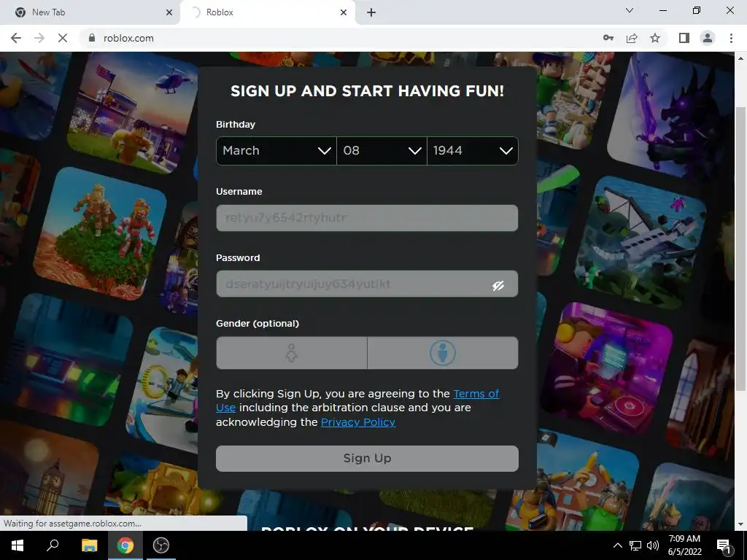Viewport: 747px width, 560px height.
Task: Click the Chrome taskbar icon
Action: point(125,545)
